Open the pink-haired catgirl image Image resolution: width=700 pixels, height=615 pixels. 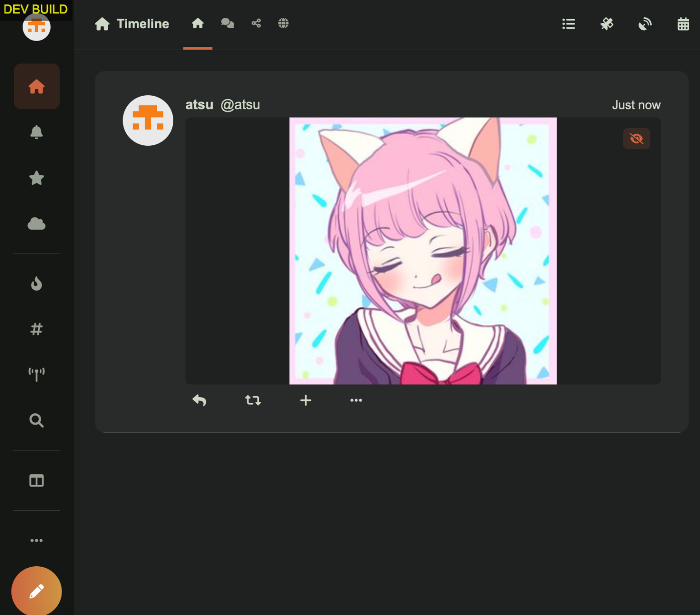423,251
